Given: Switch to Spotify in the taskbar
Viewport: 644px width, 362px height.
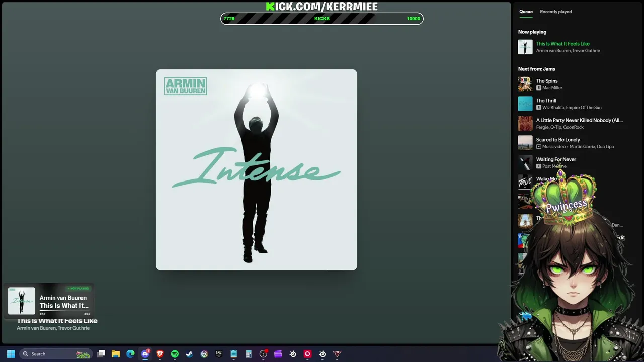Looking at the screenshot, I should 175,354.
